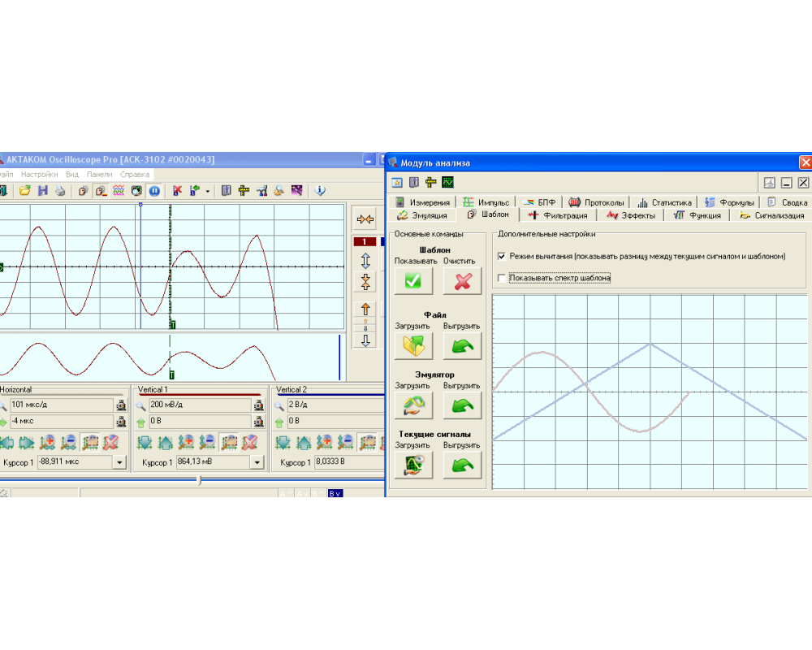Expand the Vertical 1 Курсор 1 dropdown
Screen dimensions: 812x650
pos(257,462)
